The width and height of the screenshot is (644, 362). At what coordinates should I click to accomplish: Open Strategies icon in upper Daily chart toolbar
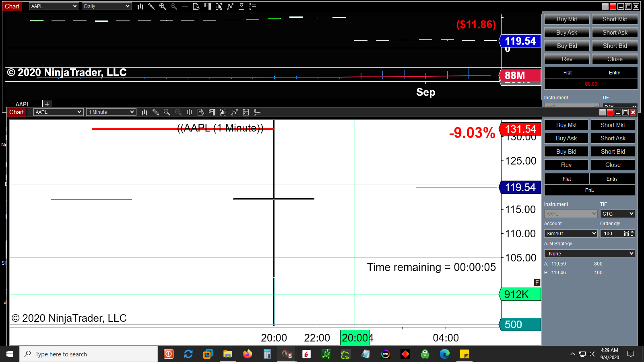[x=230, y=6]
